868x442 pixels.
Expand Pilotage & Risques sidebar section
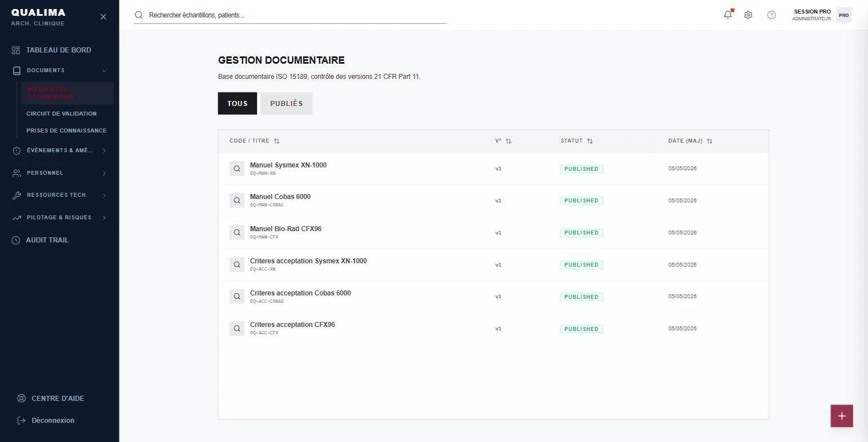coord(59,218)
